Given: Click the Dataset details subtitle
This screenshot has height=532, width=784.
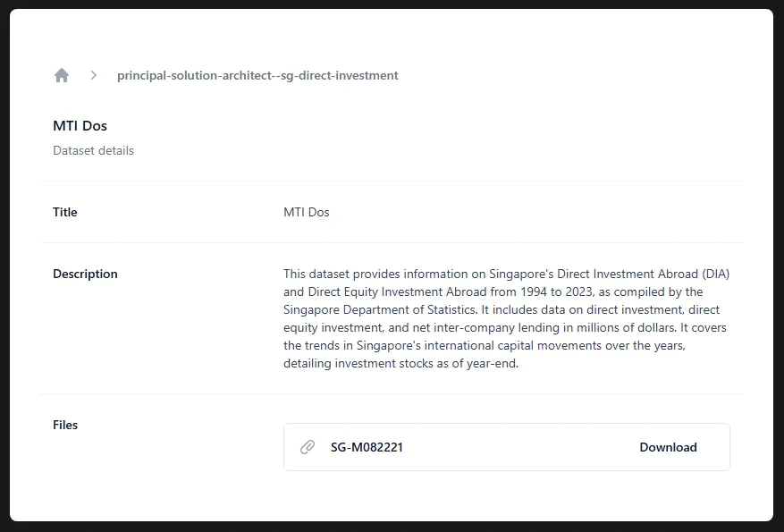Looking at the screenshot, I should [93, 150].
